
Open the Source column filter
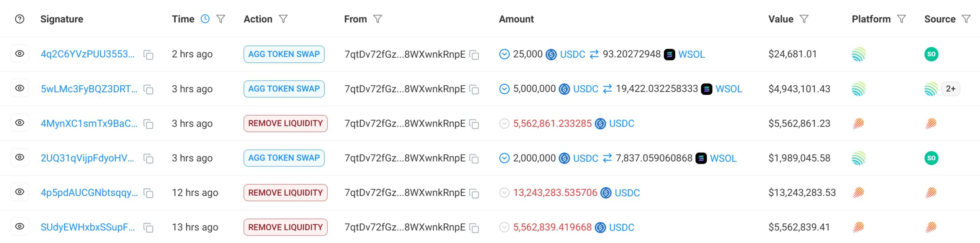[966, 19]
